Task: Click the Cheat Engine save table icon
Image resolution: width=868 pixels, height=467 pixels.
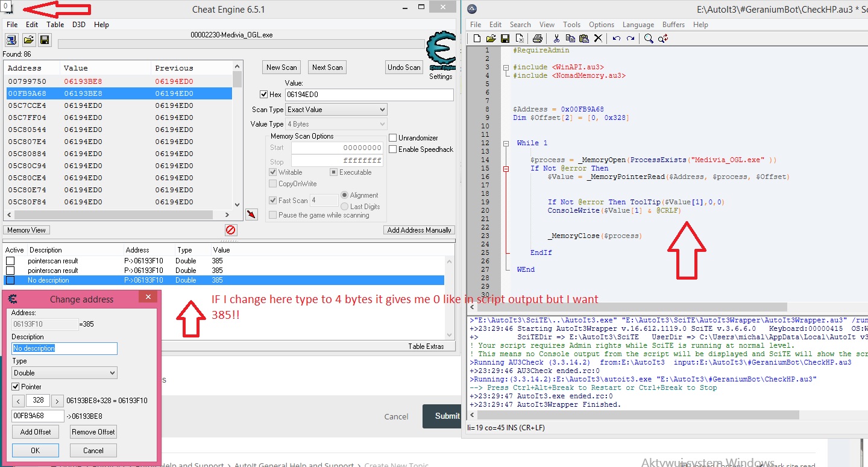Action: pos(44,40)
